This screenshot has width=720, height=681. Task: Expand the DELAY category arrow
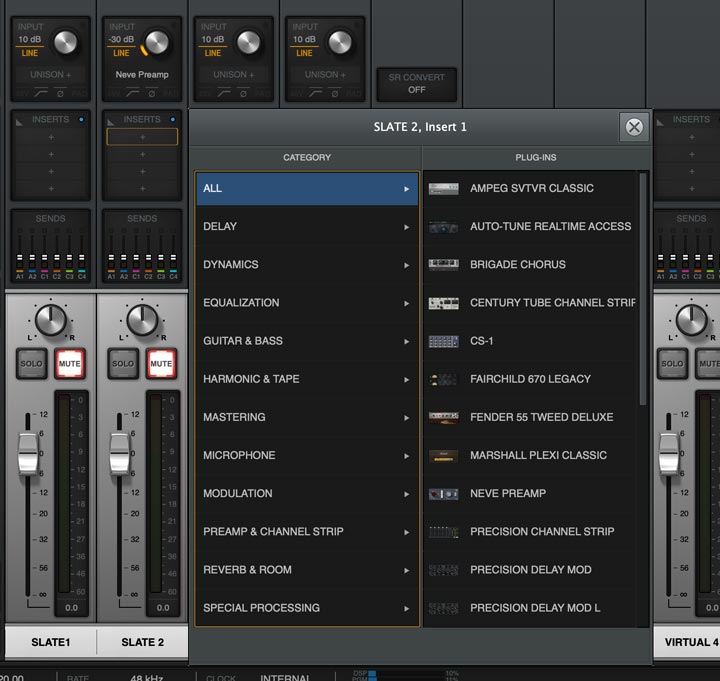406,227
